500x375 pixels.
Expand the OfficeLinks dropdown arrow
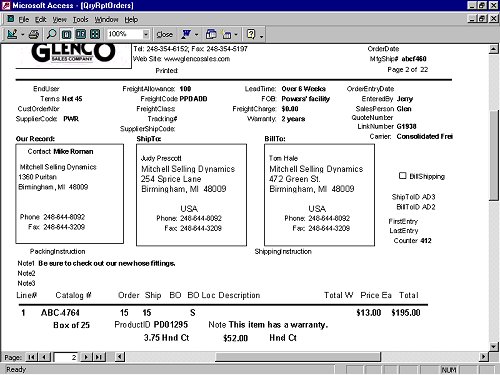(x=196, y=35)
